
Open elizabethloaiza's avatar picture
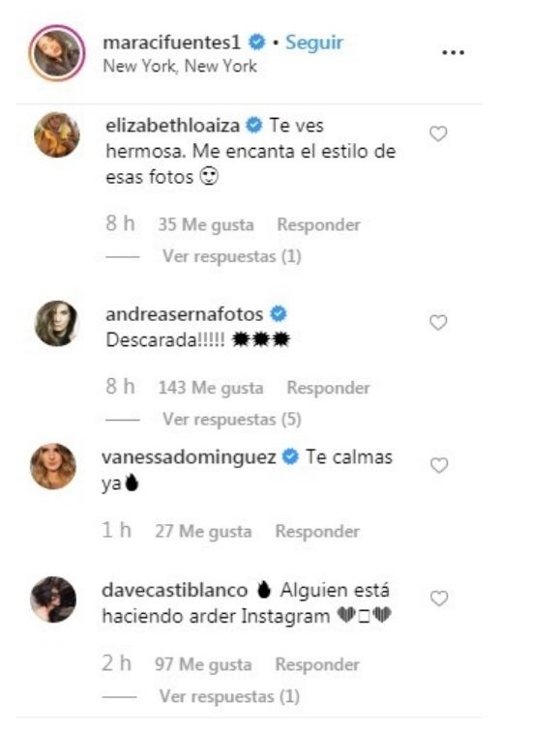(x=57, y=134)
